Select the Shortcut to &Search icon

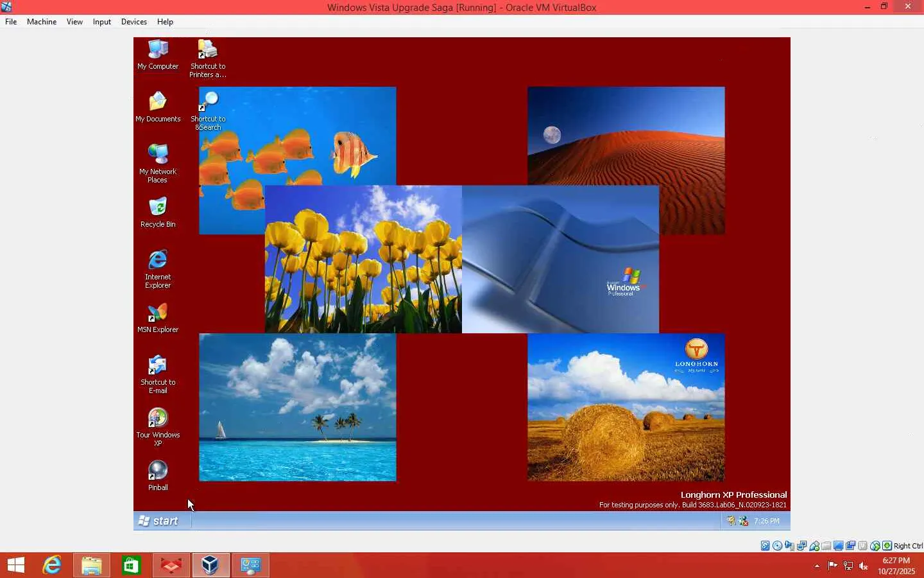pyautogui.click(x=208, y=111)
